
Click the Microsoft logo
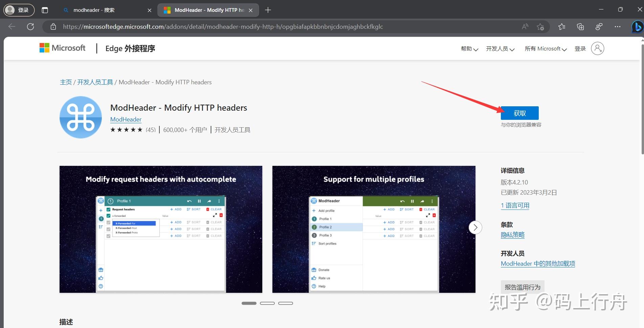(x=63, y=48)
